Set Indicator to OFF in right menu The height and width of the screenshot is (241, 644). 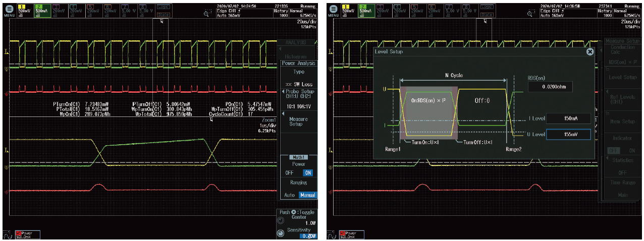[612, 150]
